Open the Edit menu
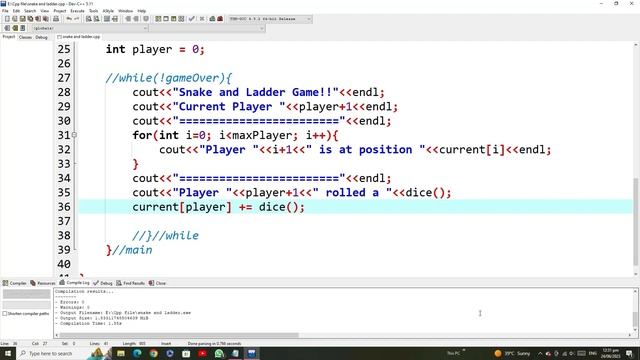 (16, 11)
